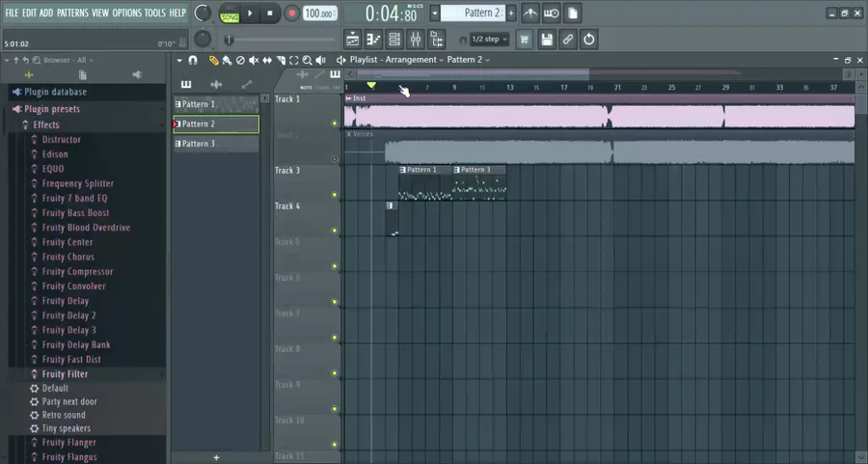Click the transport Play button
Viewport: 868px width, 464px height.
250,13
